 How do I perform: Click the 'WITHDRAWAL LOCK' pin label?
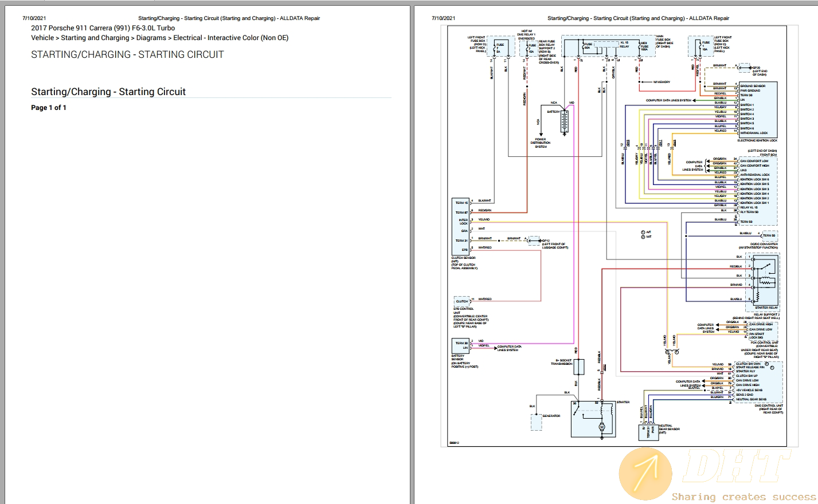pyautogui.click(x=754, y=133)
